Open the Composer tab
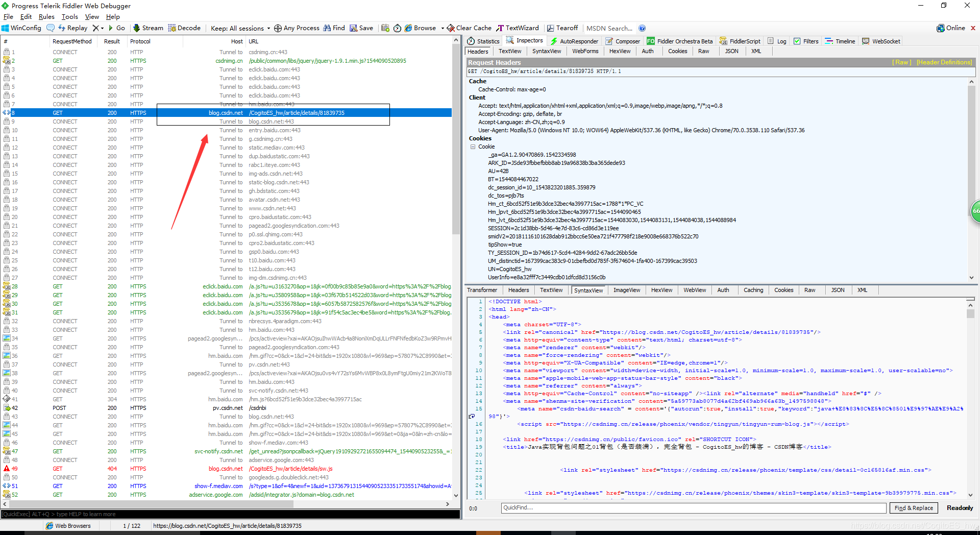Image resolution: width=980 pixels, height=535 pixels. tap(623, 41)
